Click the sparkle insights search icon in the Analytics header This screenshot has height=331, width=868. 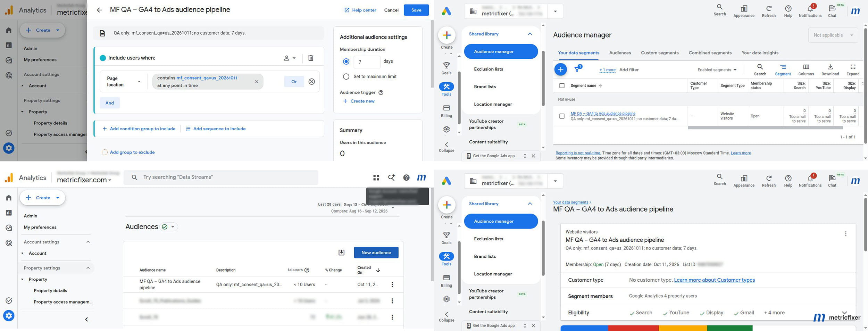391,177
